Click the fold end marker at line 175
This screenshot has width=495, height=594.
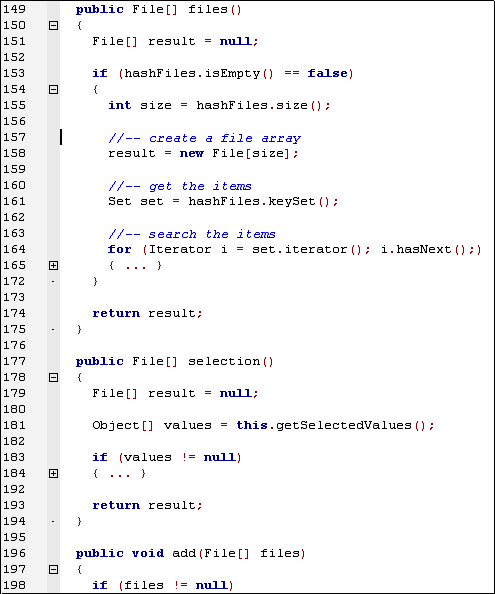(53, 330)
